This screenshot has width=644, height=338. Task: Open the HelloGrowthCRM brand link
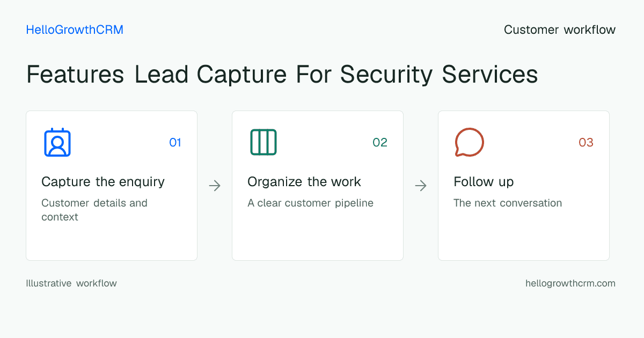[75, 30]
